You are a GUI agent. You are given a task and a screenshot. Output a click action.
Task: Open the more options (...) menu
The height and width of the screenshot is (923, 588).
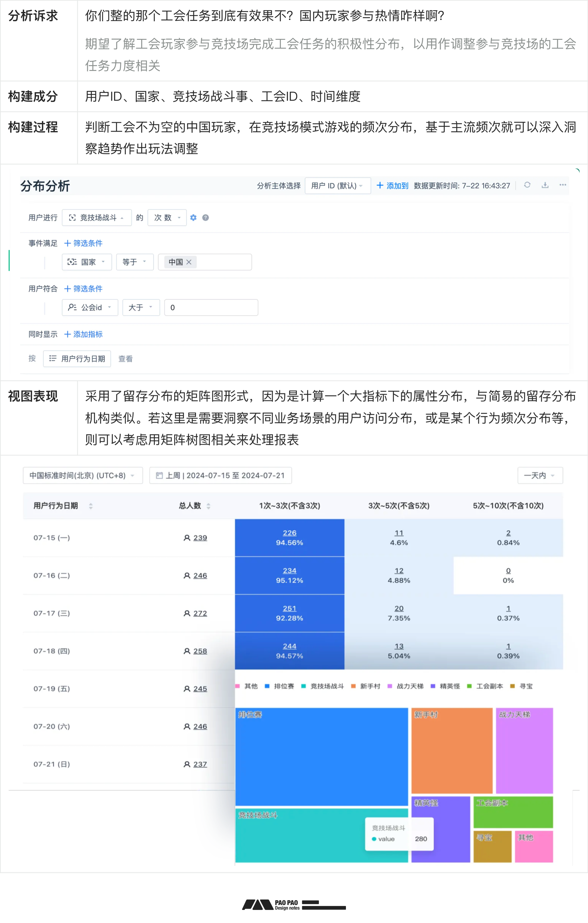[563, 185]
